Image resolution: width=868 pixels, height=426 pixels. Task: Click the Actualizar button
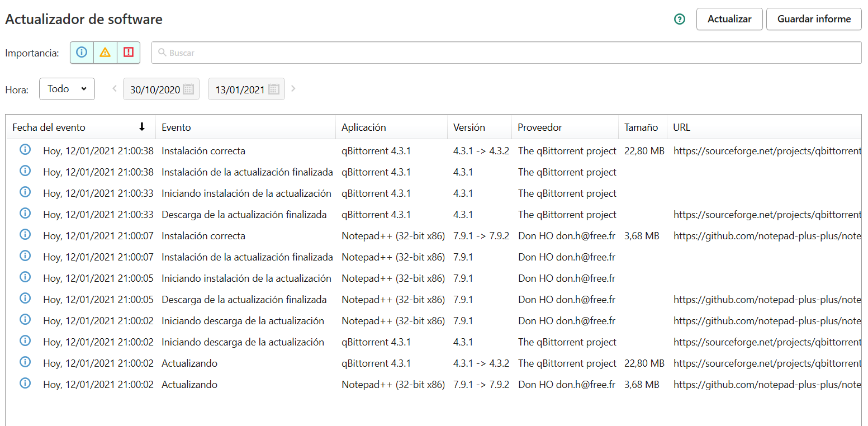click(x=729, y=19)
